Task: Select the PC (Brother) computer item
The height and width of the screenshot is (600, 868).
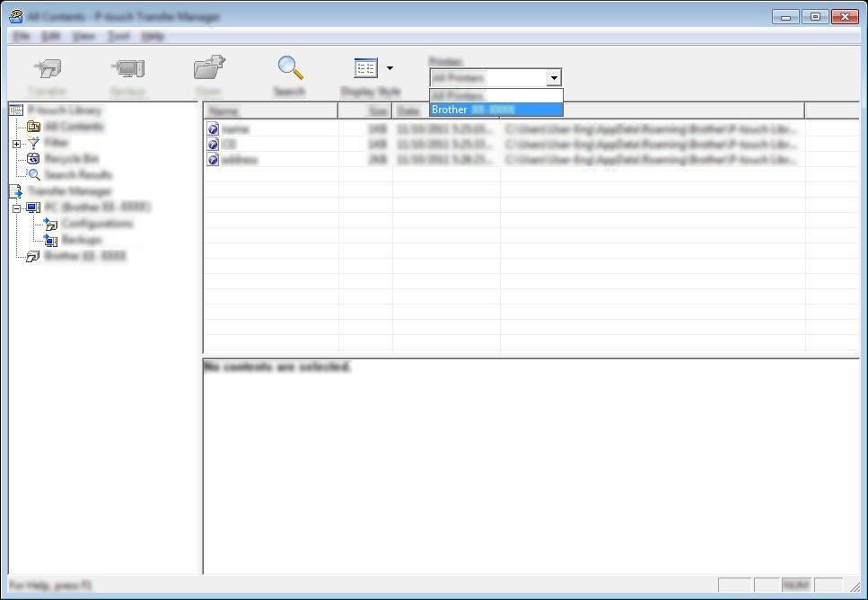Action: (x=34, y=207)
